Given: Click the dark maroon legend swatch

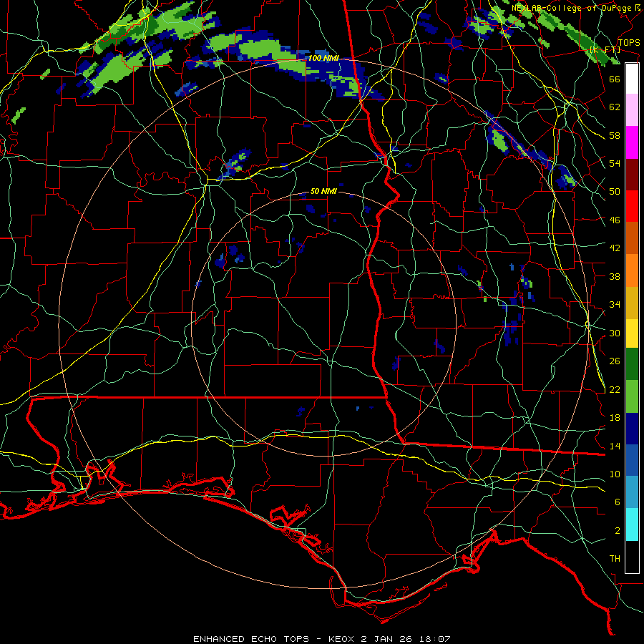Looking at the screenshot, I should (x=632, y=174).
